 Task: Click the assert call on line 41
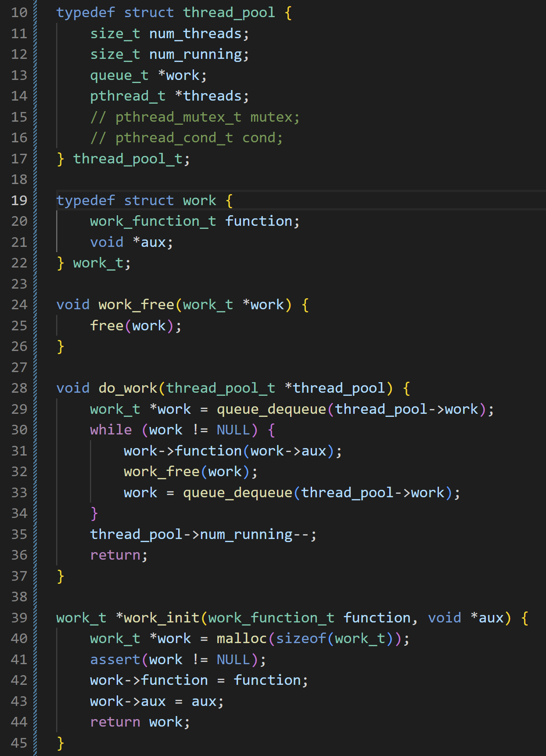[115, 660]
